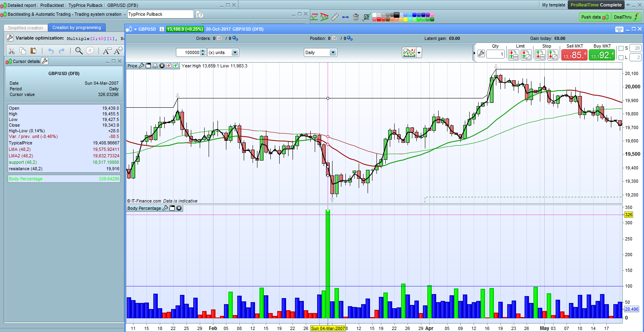This screenshot has height=332, width=644.
Task: Open the on-screen keyboard shortcuts icon
Action: (619, 29)
